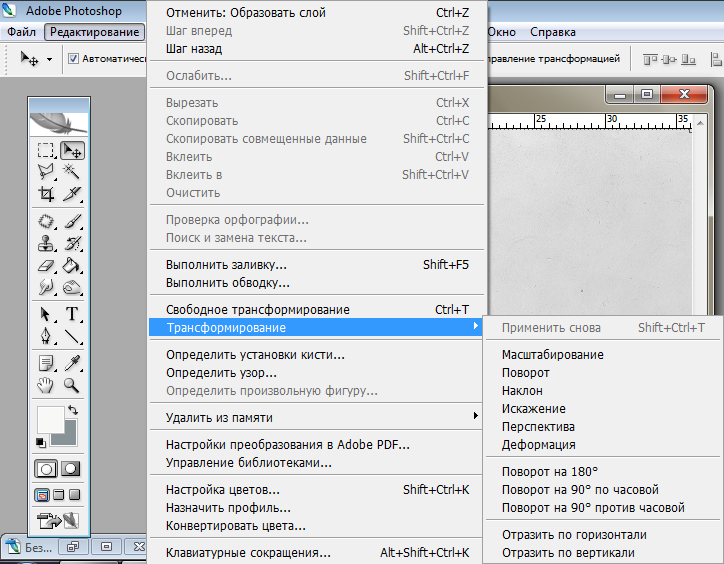Toggle the Auto-select checkbox in options bar
Screen dimensions: 724x564
point(73,59)
